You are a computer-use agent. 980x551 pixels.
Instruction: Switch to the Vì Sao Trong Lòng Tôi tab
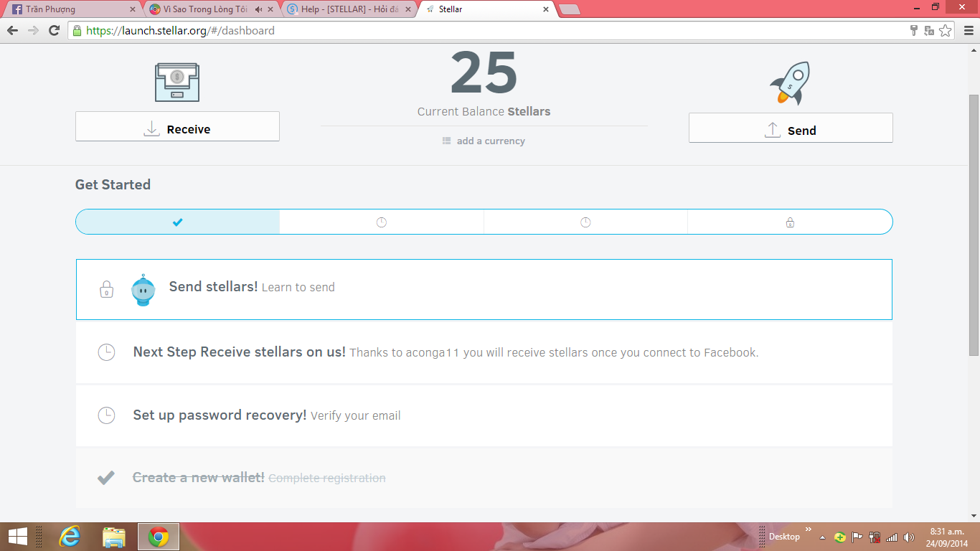[x=212, y=9]
